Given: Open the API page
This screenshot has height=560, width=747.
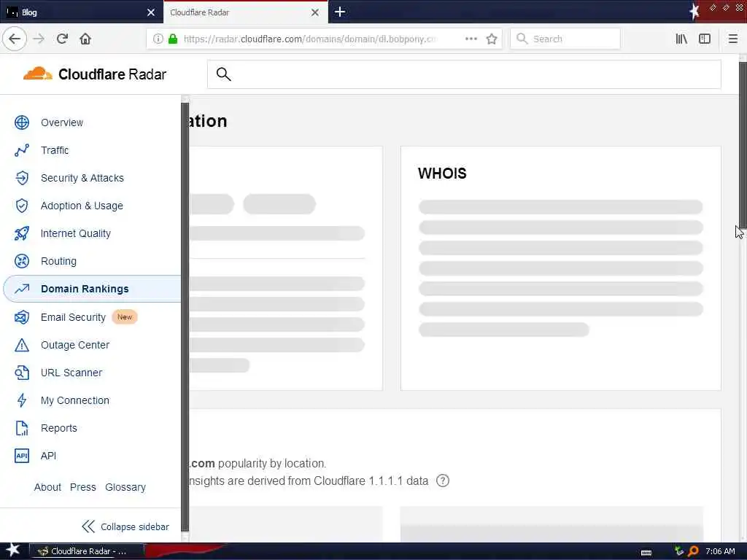Looking at the screenshot, I should (x=49, y=456).
